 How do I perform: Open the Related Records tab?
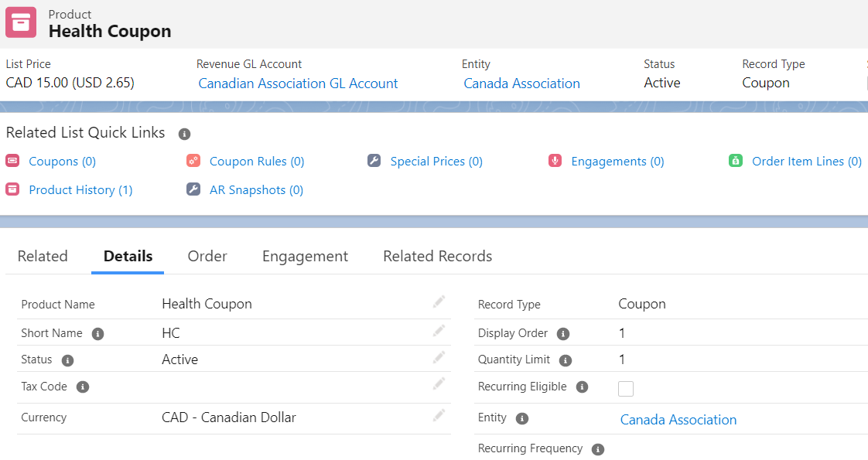tap(437, 256)
